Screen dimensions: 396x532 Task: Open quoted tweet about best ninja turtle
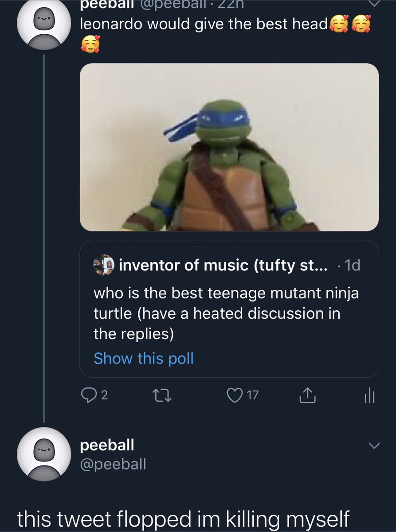coord(229,309)
